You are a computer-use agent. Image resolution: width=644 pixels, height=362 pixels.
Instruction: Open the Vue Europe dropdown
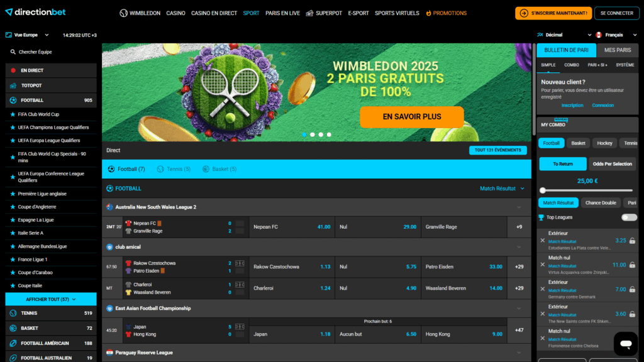click(x=27, y=35)
